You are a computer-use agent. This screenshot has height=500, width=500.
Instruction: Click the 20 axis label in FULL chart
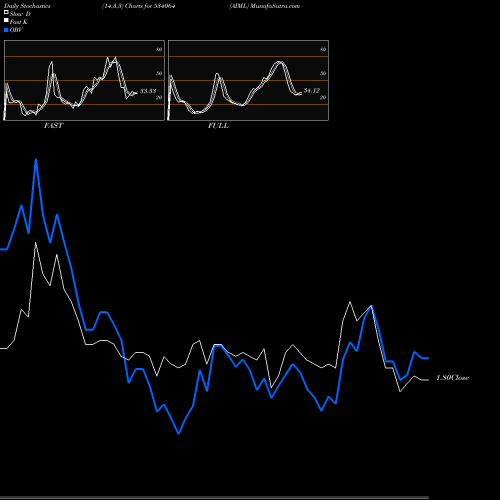coord(323,97)
